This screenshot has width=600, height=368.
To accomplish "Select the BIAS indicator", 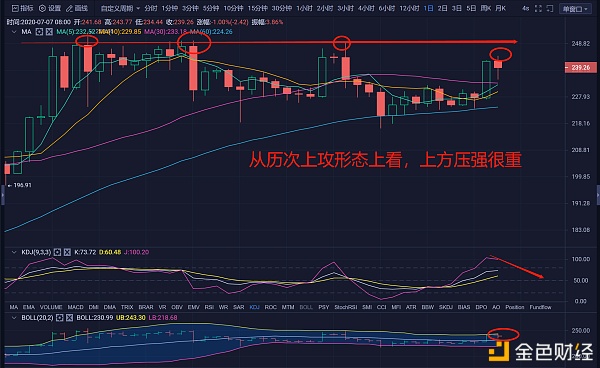I will click(x=464, y=307).
